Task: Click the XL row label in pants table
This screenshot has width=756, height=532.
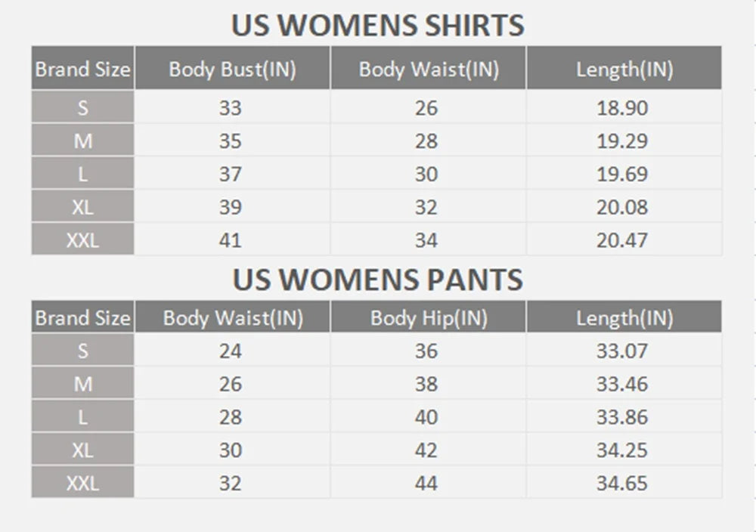Action: pos(82,450)
